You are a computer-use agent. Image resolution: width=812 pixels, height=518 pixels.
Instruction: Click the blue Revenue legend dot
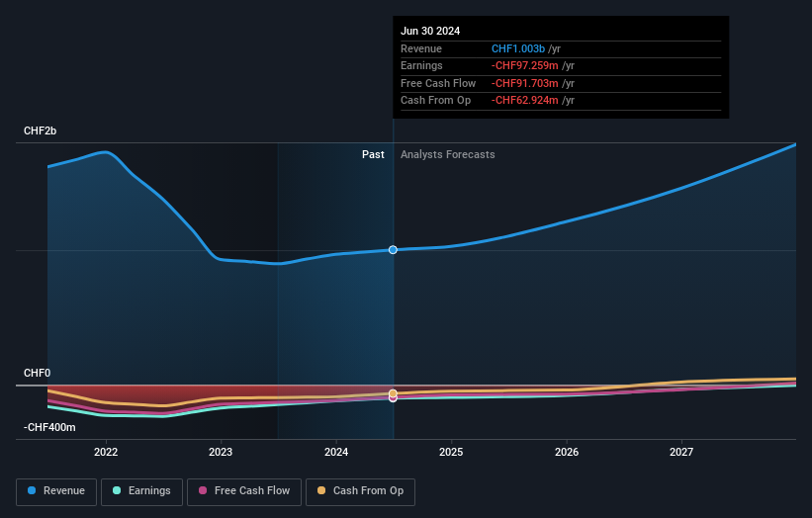32,490
